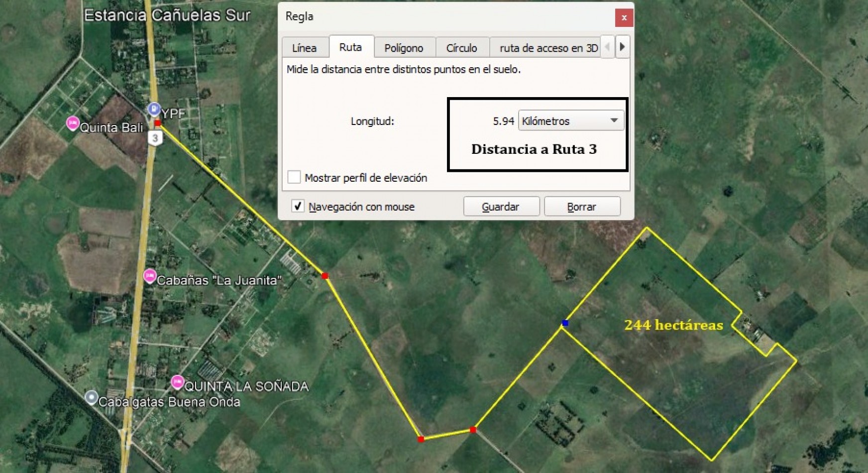Screen dimensions: 868x473
Task: Open the Cabañas "La Juanita" lodging pin
Action: 150,276
